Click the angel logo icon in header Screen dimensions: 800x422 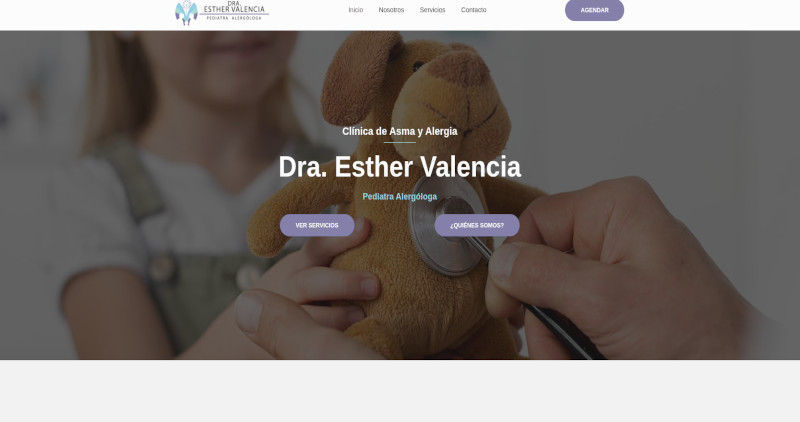click(x=186, y=12)
